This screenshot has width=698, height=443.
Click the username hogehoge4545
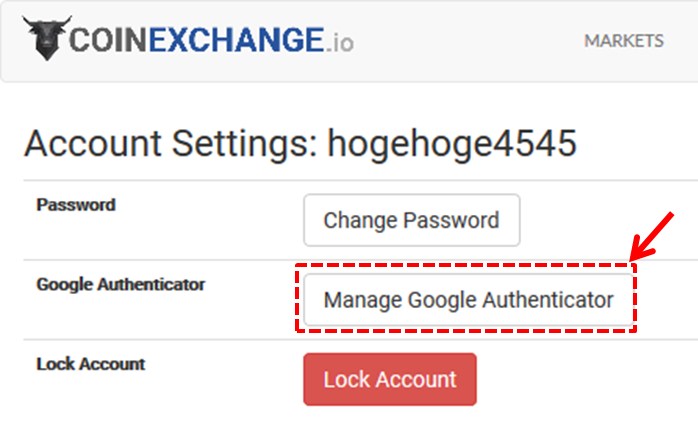click(x=452, y=143)
